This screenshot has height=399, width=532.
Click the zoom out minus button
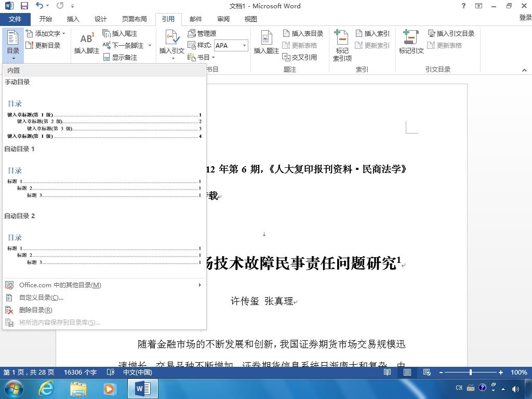(441, 373)
